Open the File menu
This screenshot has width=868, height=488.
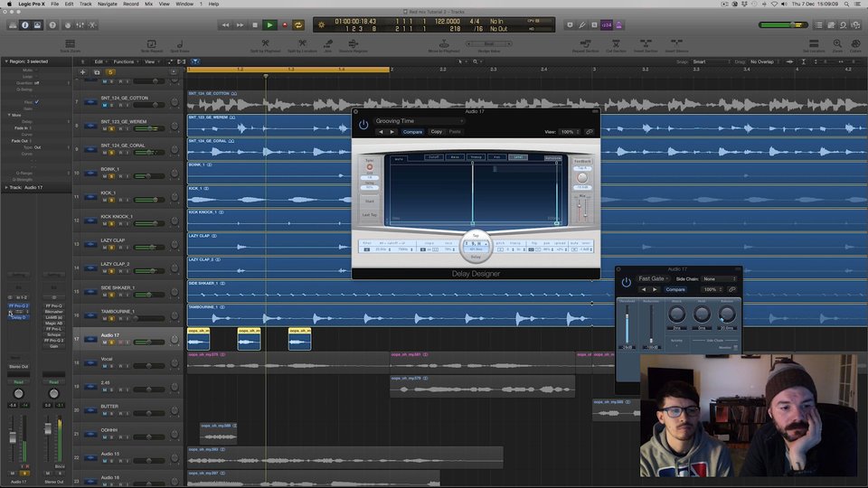[x=55, y=4]
